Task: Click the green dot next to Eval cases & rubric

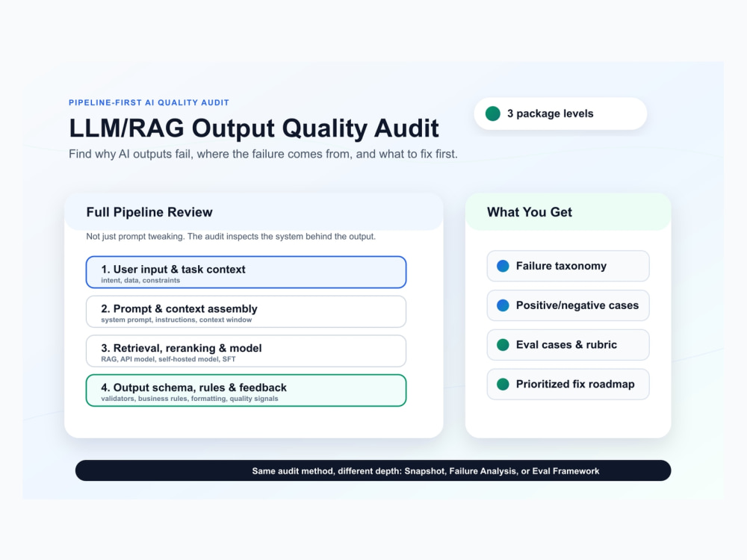Action: pyautogui.click(x=503, y=345)
